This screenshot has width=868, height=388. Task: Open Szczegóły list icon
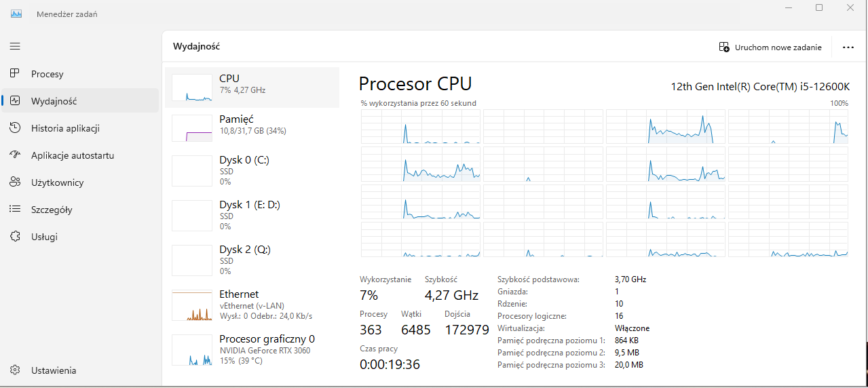point(15,210)
